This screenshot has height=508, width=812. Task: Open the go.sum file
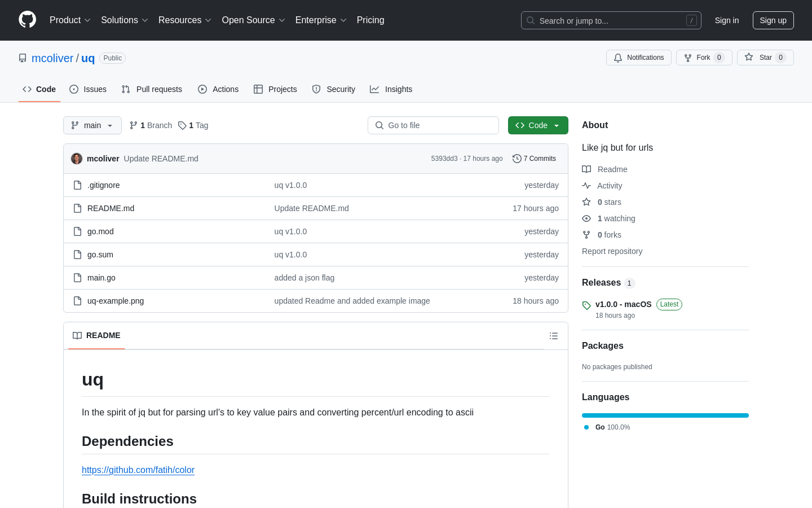[x=100, y=255]
